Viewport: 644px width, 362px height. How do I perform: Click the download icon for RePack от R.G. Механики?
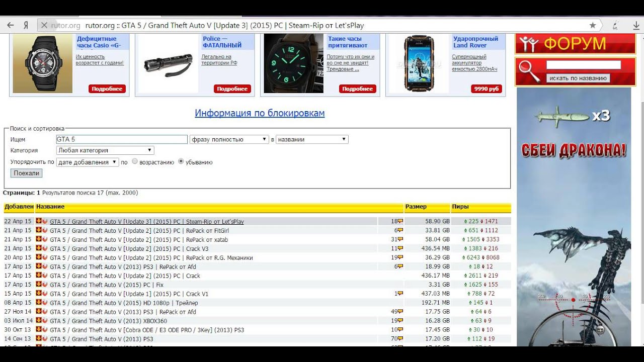[x=38, y=257]
